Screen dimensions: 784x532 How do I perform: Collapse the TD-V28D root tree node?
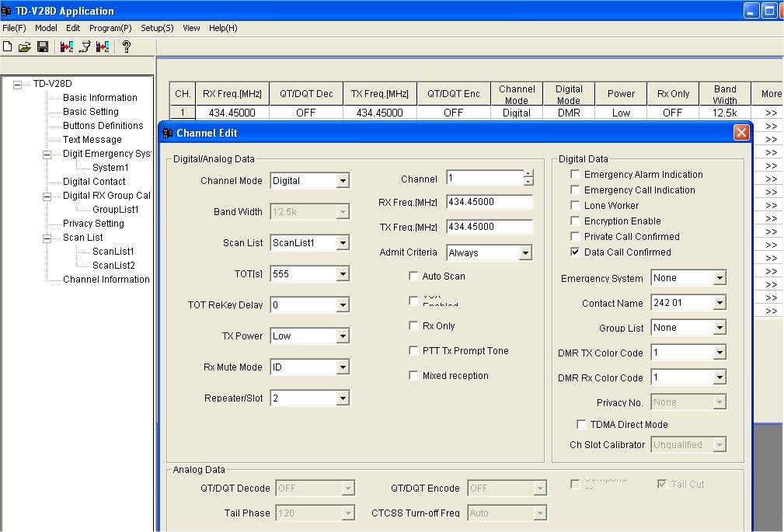click(x=18, y=84)
